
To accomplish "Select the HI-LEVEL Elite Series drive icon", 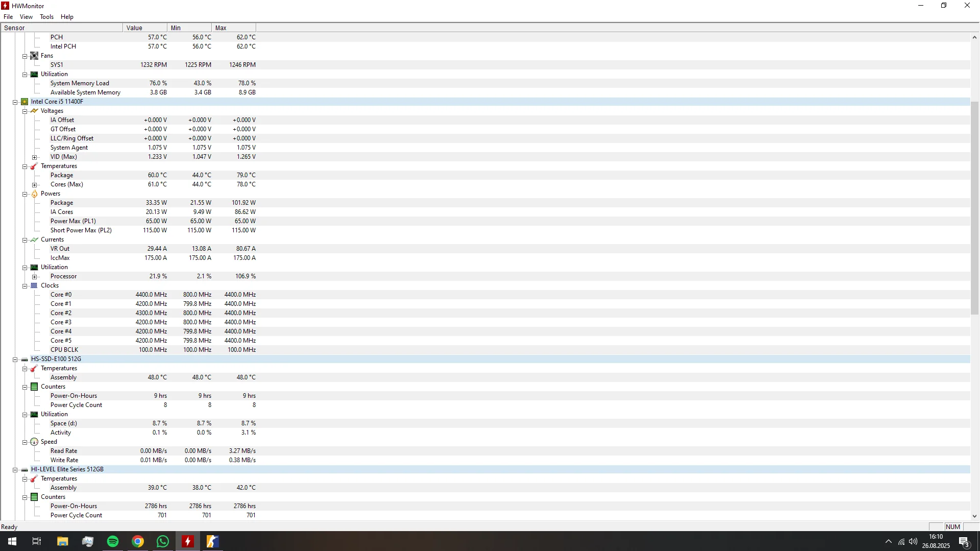I will [24, 469].
